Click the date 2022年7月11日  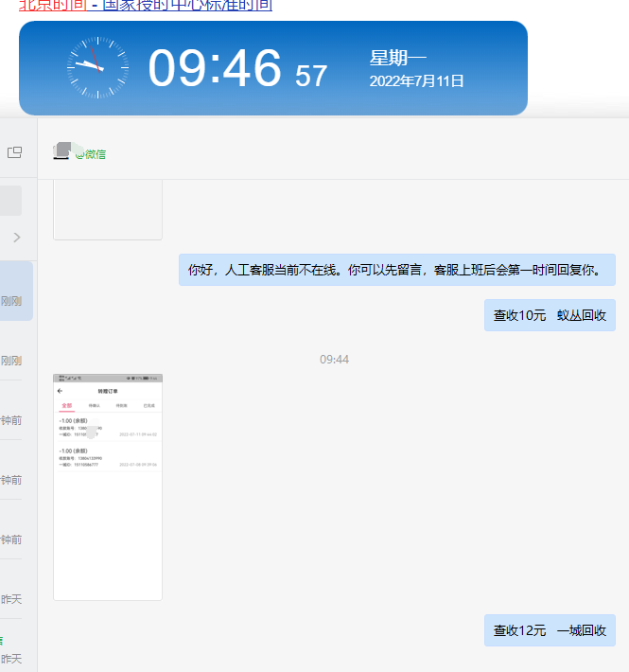(416, 81)
